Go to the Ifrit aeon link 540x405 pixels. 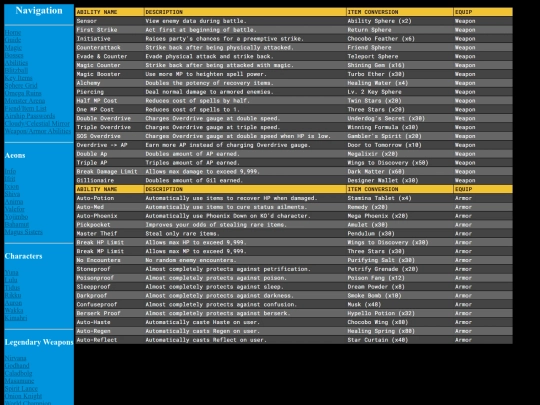10,179
